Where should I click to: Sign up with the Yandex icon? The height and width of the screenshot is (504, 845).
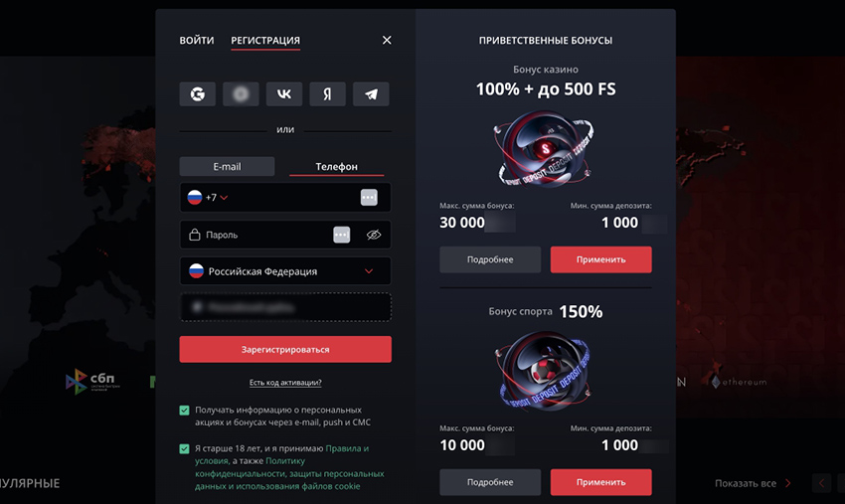(x=327, y=94)
